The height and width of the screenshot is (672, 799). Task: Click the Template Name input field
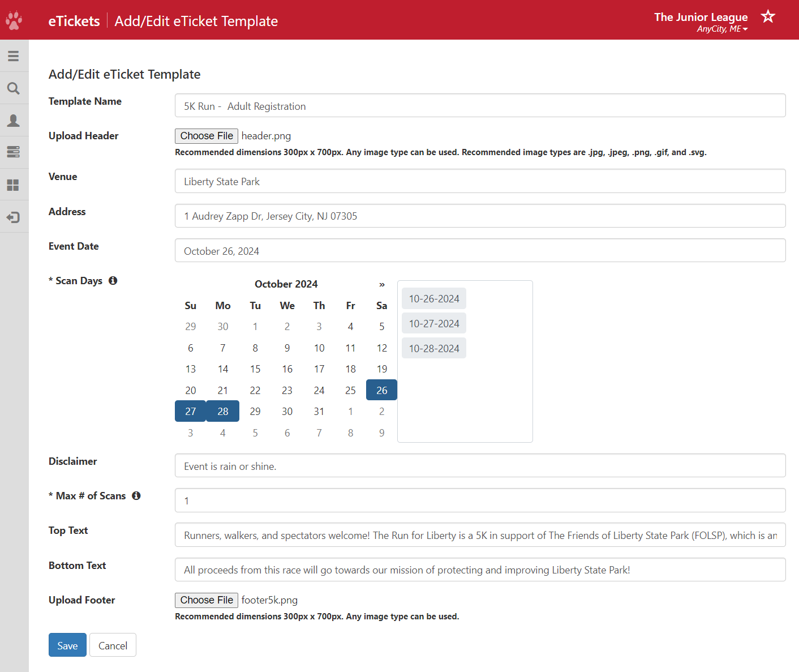point(480,106)
